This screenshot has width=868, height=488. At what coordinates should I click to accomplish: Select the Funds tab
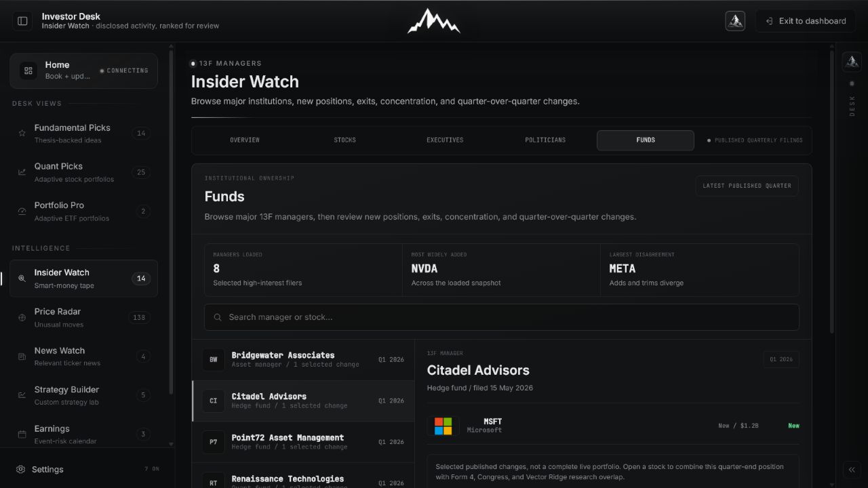(x=646, y=140)
